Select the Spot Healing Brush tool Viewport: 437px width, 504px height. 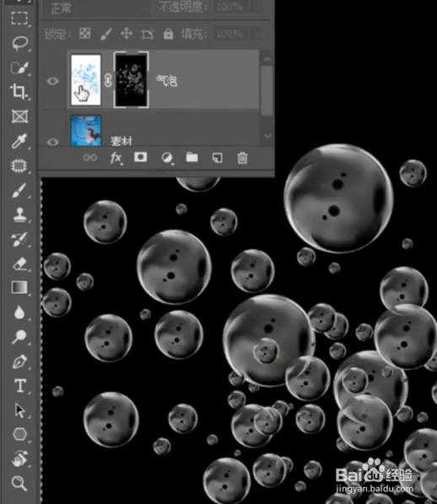coord(19,166)
